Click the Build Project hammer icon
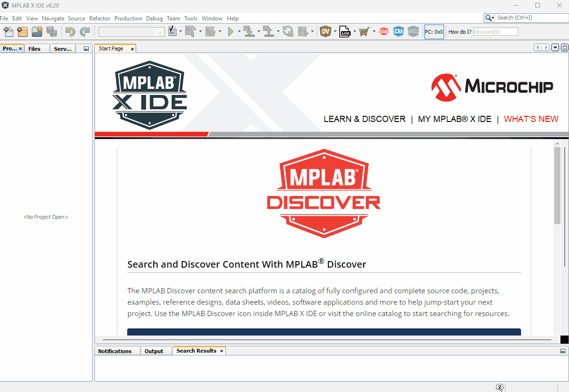 point(190,32)
